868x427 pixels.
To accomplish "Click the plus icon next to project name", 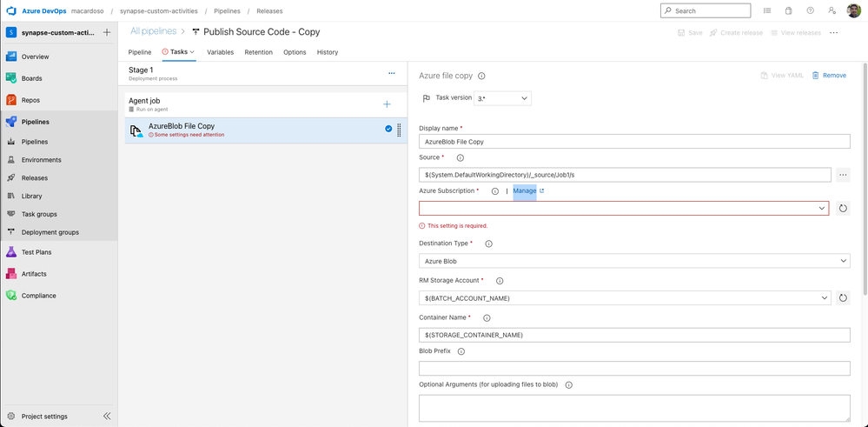I will coord(107,33).
